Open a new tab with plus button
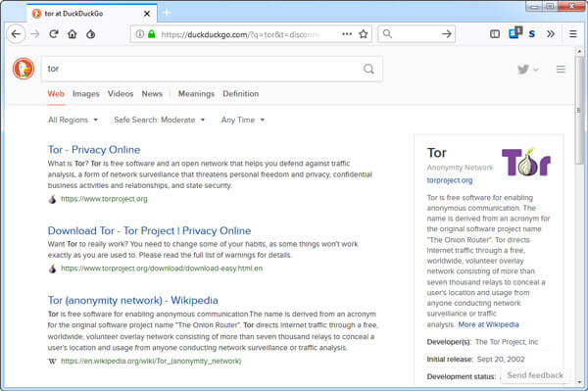The height and width of the screenshot is (391, 588). pyautogui.click(x=167, y=13)
